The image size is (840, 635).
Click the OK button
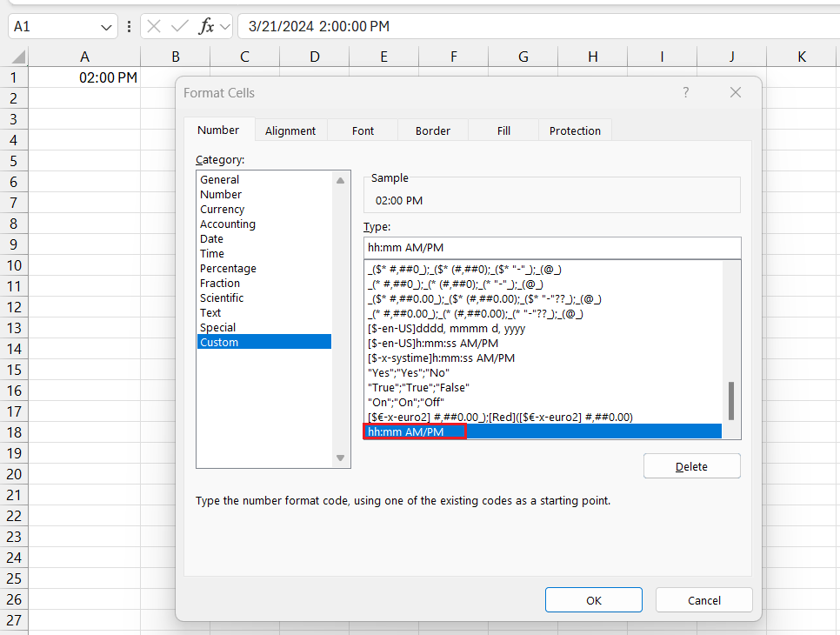[594, 600]
